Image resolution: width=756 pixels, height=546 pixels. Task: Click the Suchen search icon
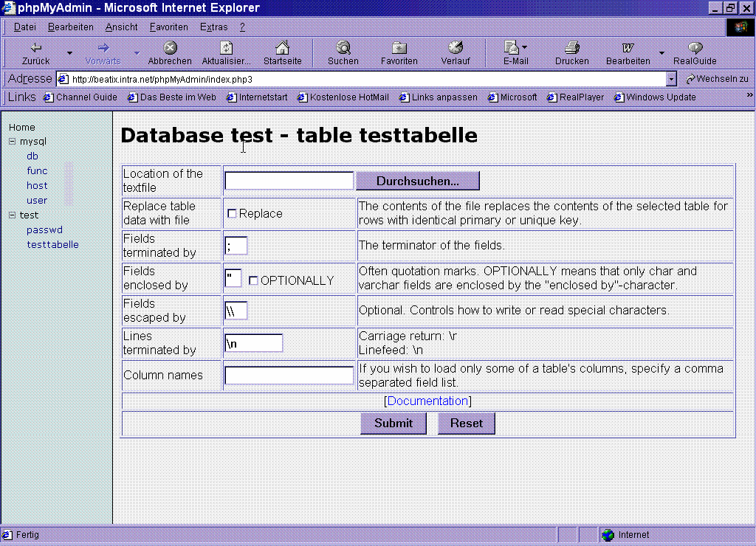point(343,48)
